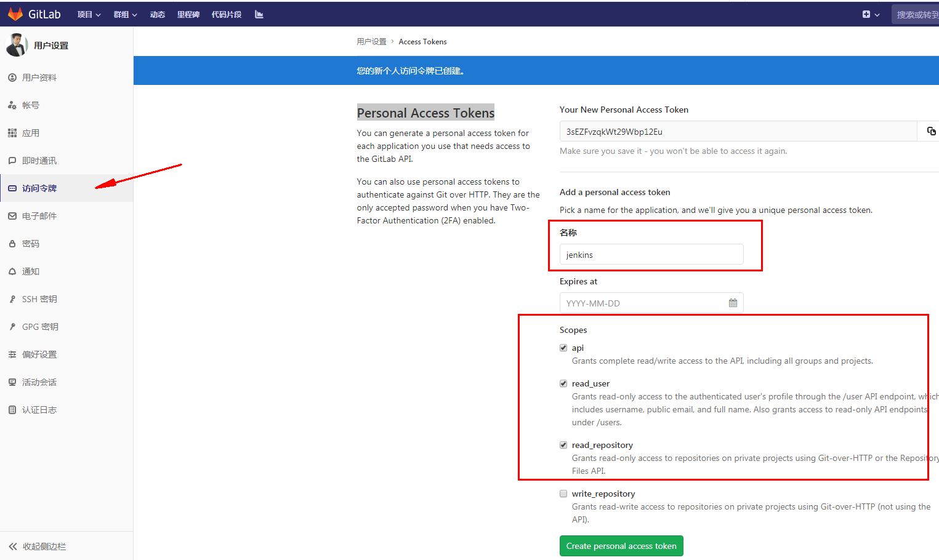The image size is (939, 560).
Task: Copy the new personal access token
Action: click(931, 131)
